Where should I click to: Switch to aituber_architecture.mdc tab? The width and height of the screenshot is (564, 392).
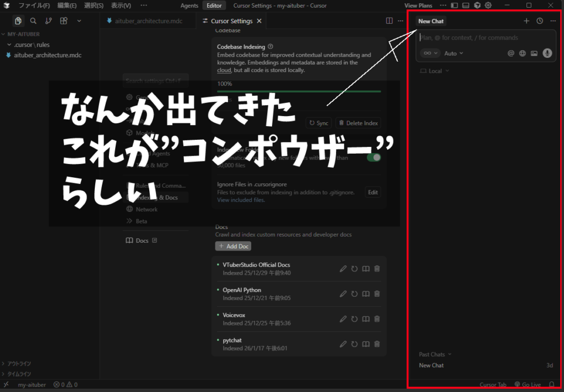(148, 21)
